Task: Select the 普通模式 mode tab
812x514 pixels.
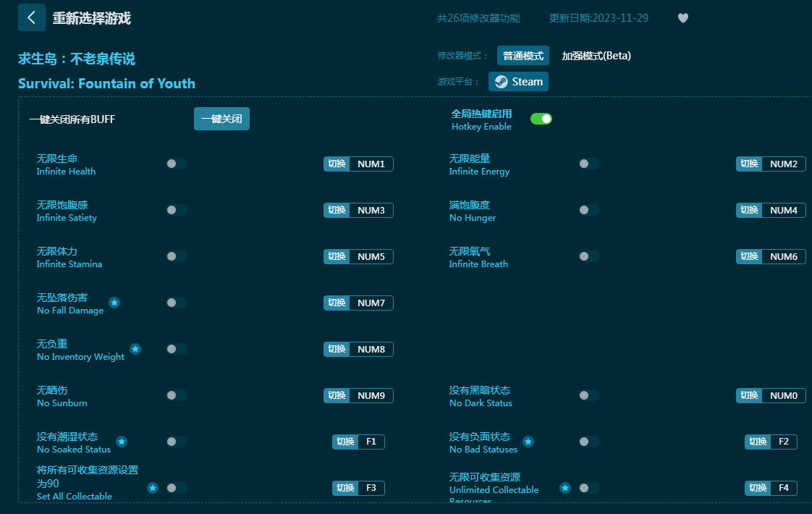Action: (523, 56)
